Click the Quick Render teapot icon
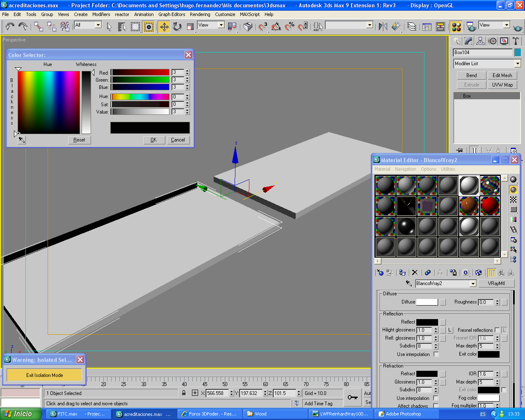The width and height of the screenshot is (525, 420). point(518,27)
